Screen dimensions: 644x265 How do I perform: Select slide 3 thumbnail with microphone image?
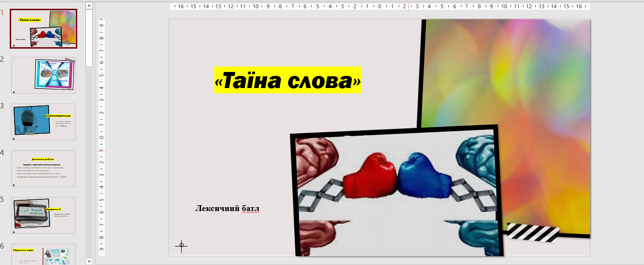(43, 122)
